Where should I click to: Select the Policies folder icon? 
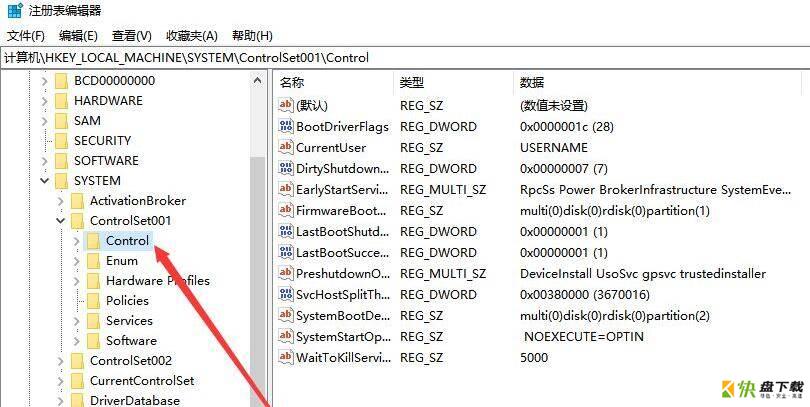(x=94, y=301)
